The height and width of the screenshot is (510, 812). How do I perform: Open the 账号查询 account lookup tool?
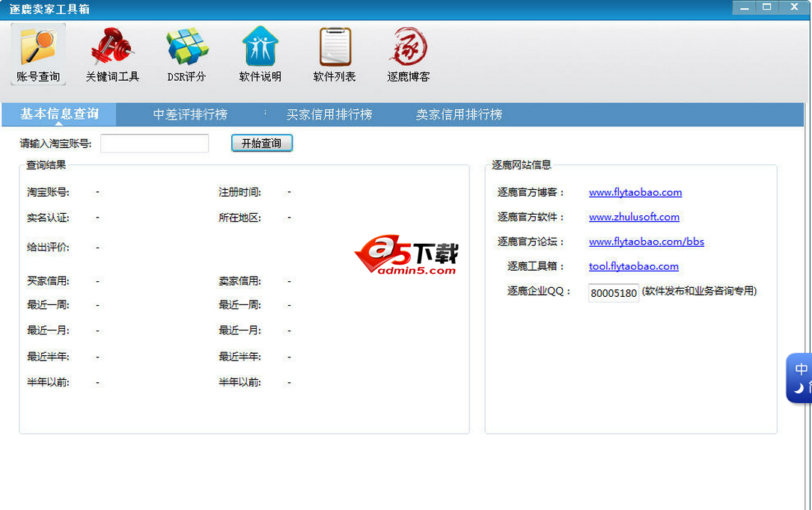(38, 55)
